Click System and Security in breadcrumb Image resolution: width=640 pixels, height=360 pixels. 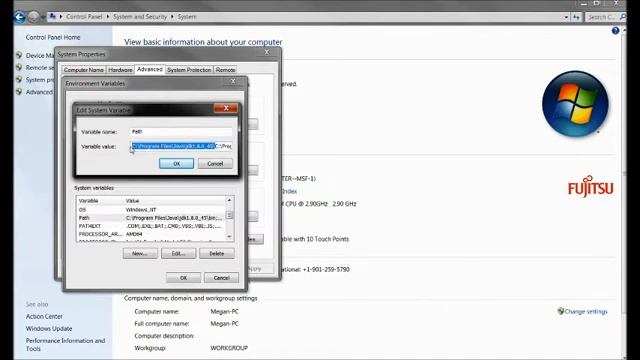pyautogui.click(x=140, y=17)
